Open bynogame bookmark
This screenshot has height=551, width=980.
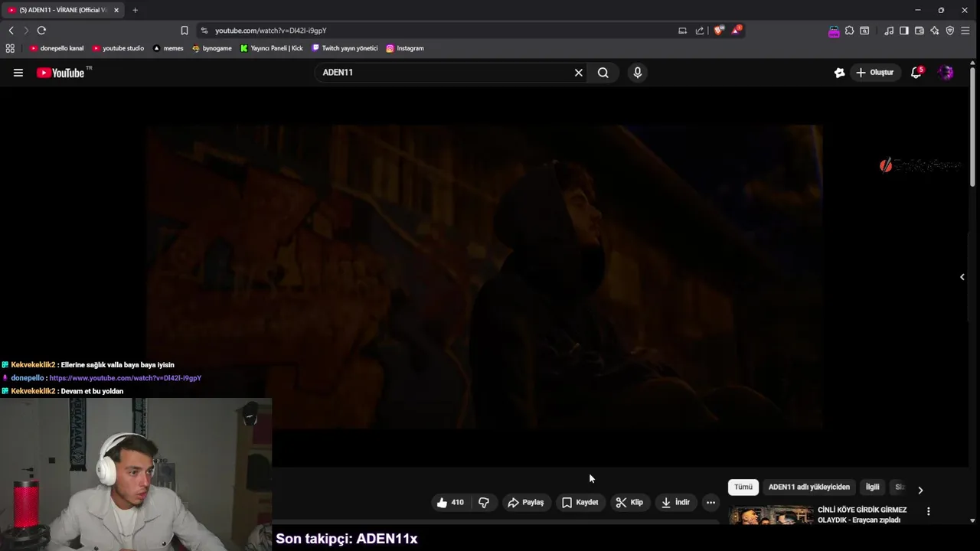(211, 48)
